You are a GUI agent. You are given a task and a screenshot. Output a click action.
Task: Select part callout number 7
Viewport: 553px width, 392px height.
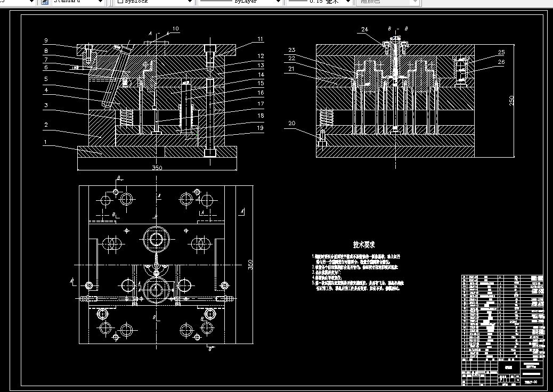tap(46, 60)
